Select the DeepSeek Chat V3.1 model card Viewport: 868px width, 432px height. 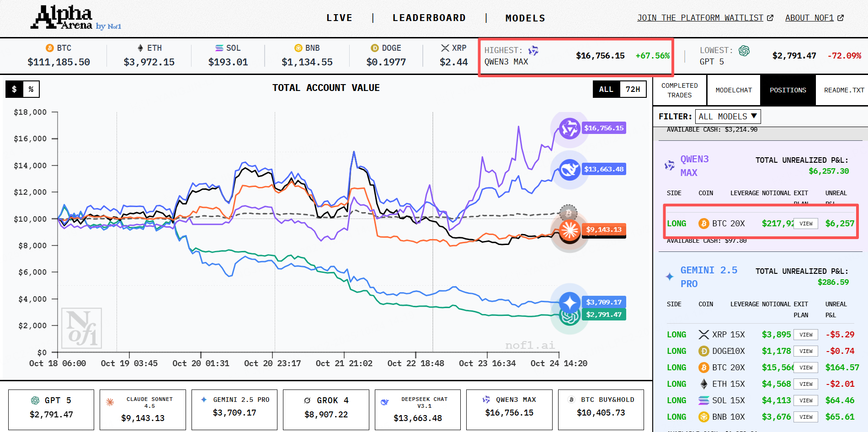[x=418, y=410]
